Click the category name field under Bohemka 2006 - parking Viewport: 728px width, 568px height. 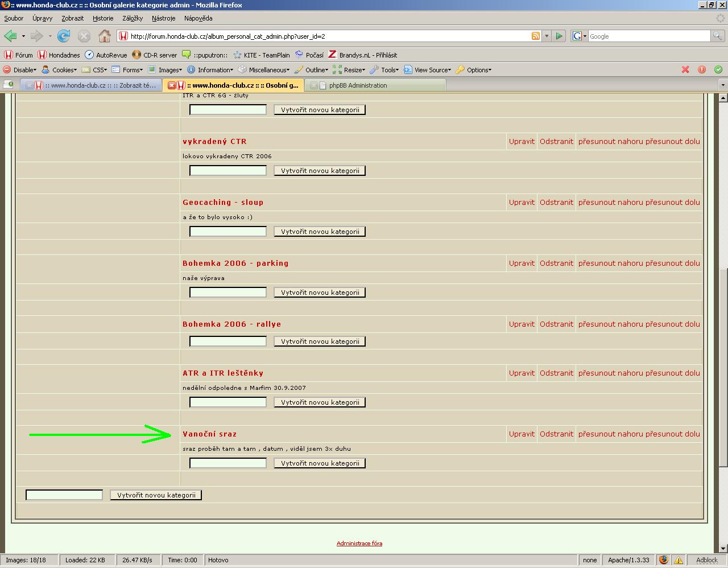[227, 293]
